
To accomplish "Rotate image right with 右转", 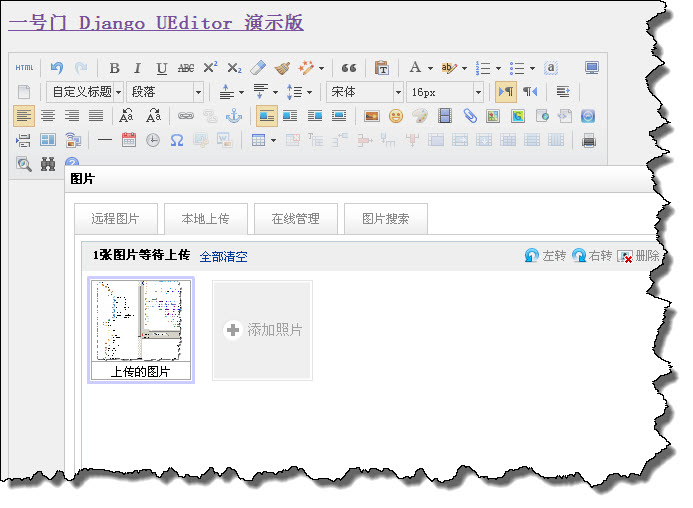I will 592,256.
